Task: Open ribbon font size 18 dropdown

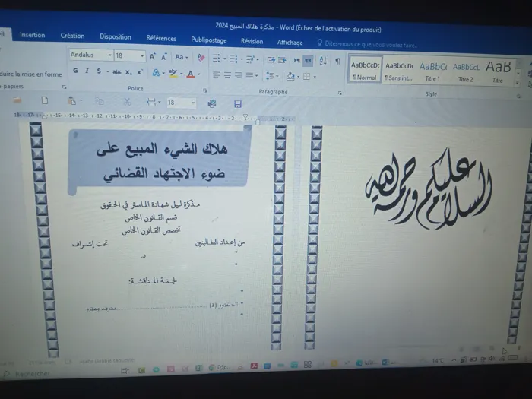Action: click(x=142, y=56)
